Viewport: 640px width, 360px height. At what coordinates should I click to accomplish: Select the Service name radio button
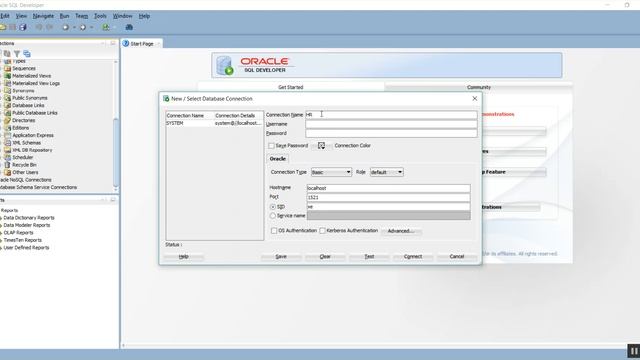tap(273, 216)
